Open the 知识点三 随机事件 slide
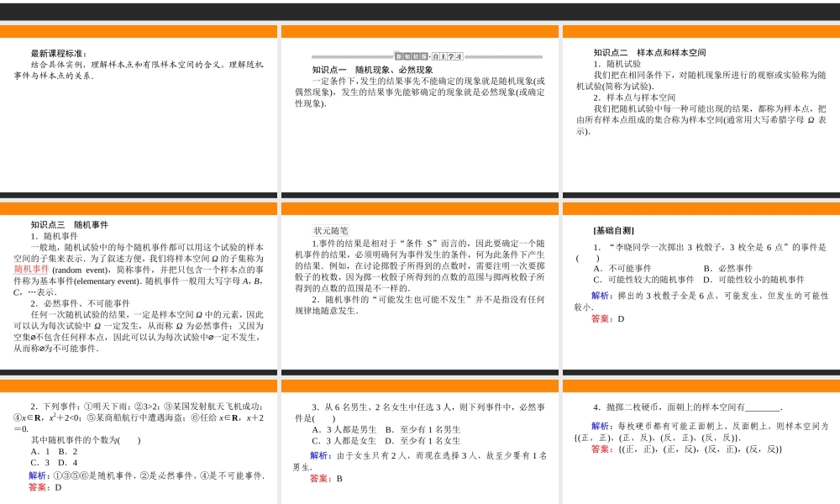Viewport: 840px width, 504px height. click(139, 289)
